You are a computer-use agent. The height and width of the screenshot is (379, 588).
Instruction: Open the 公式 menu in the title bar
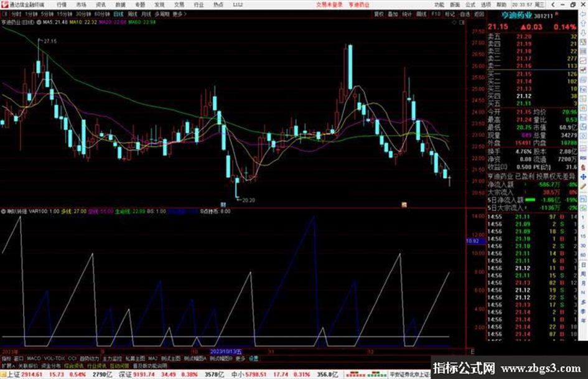tap(470, 4)
